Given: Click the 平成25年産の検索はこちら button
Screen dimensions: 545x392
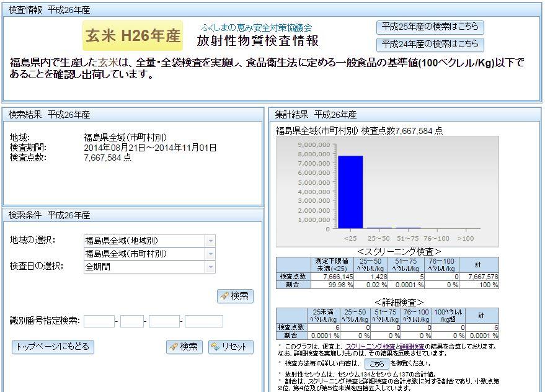Looking at the screenshot, I should point(430,27).
